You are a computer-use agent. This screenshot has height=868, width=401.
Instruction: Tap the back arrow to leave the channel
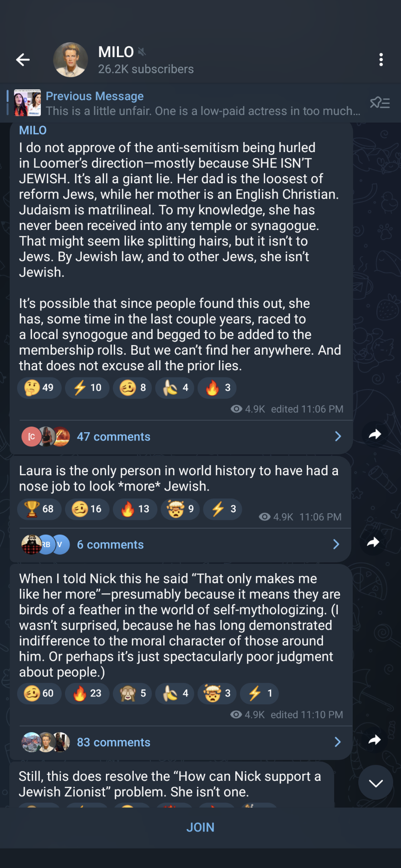pos(23,59)
